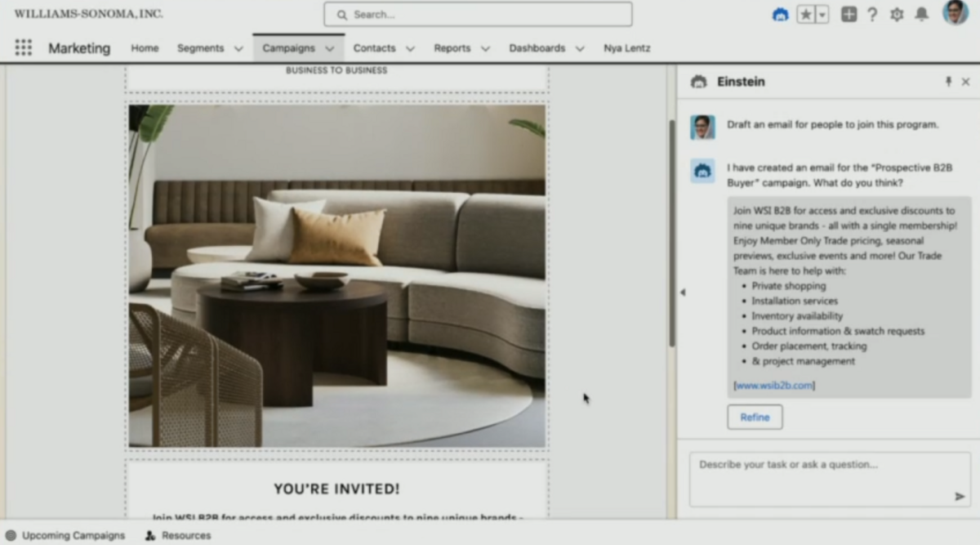Click the Marketing app name

click(79, 48)
